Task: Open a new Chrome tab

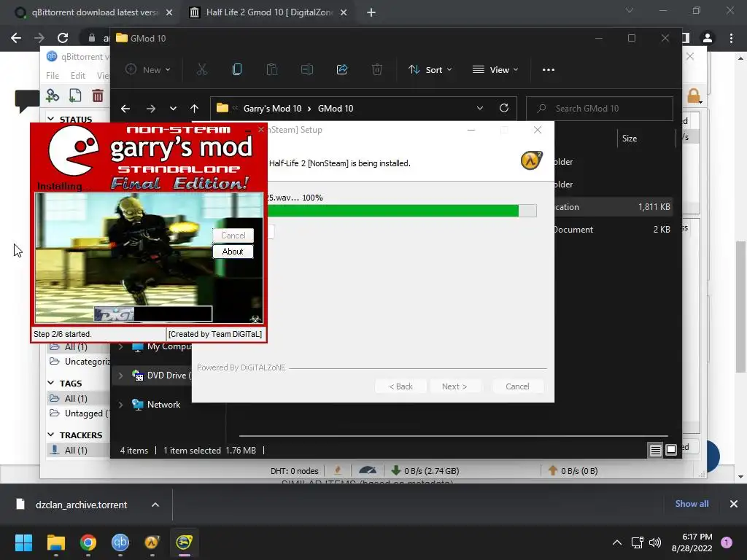Action: click(x=371, y=13)
